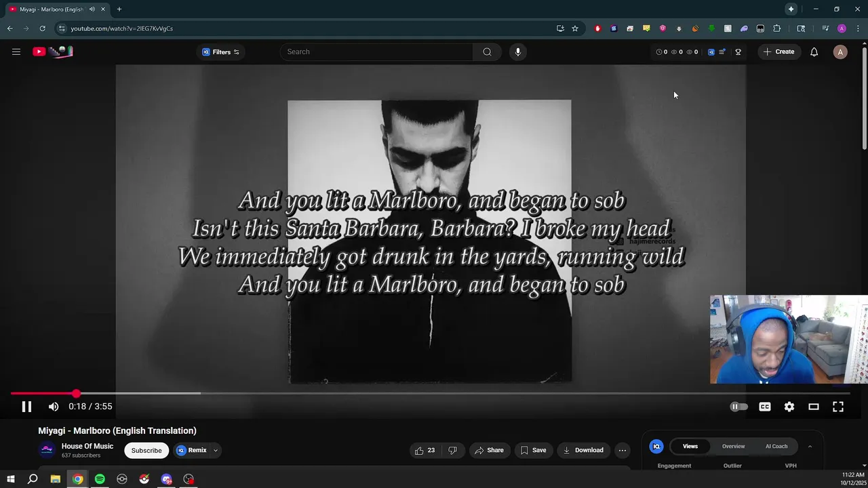Click the video title text
Image resolution: width=868 pixels, height=488 pixels.
[x=117, y=430]
